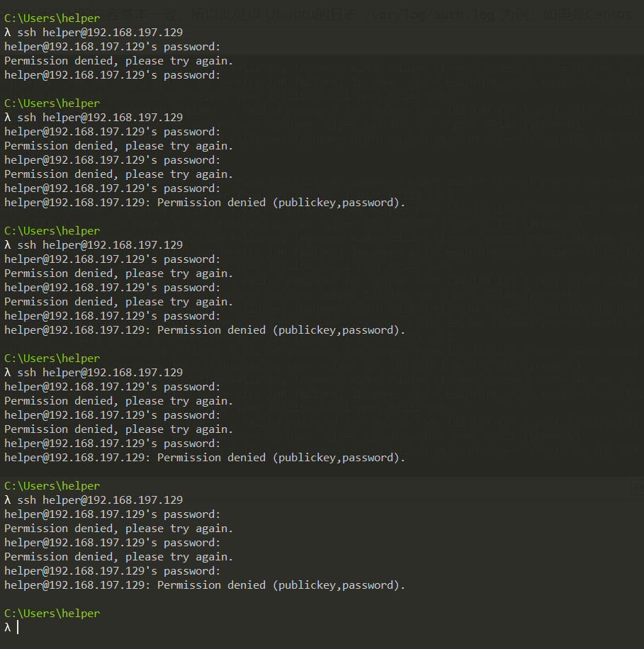Screen dimensions: 644x649
Task: Click the very last password prompt line
Action: click(x=112, y=571)
